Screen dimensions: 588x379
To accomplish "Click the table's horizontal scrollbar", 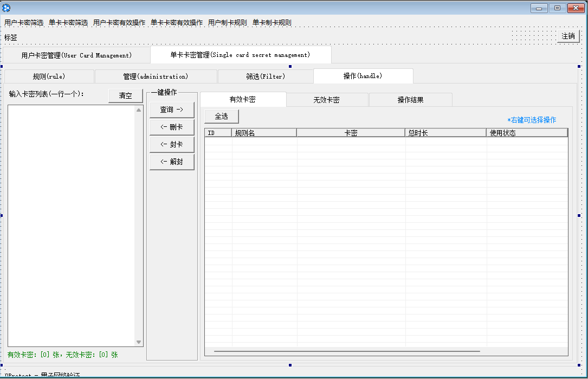I will click(347, 351).
